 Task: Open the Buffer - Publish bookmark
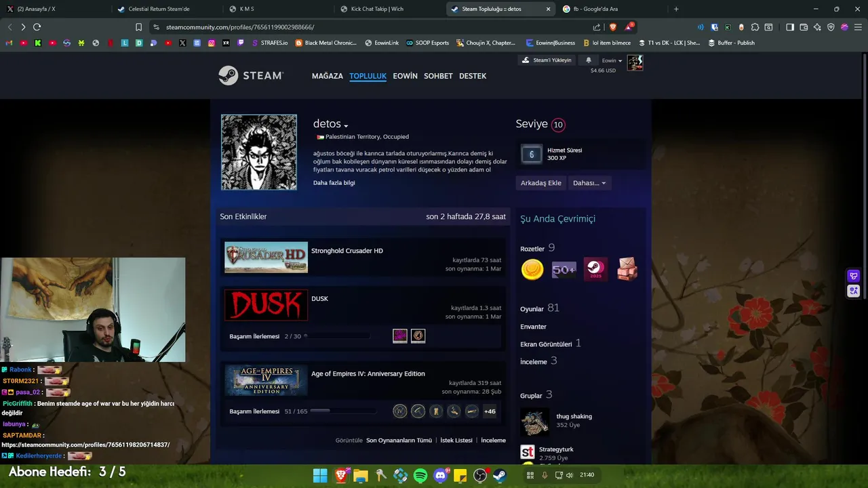[731, 43]
